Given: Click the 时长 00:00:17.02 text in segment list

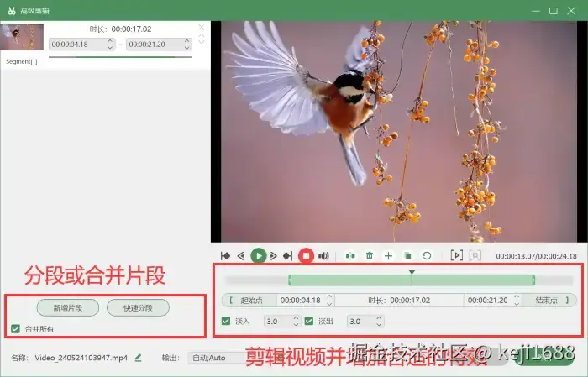Looking at the screenshot, I should (x=120, y=29).
